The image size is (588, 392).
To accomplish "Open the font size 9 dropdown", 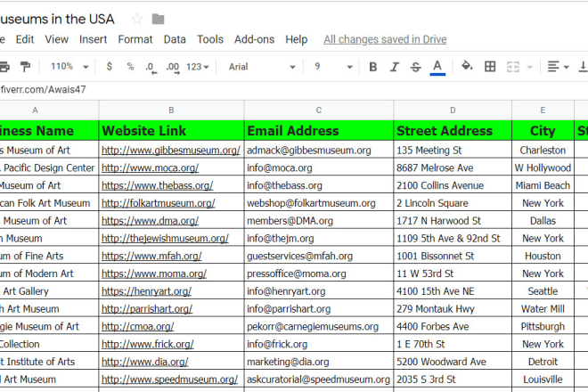I will 333,67.
